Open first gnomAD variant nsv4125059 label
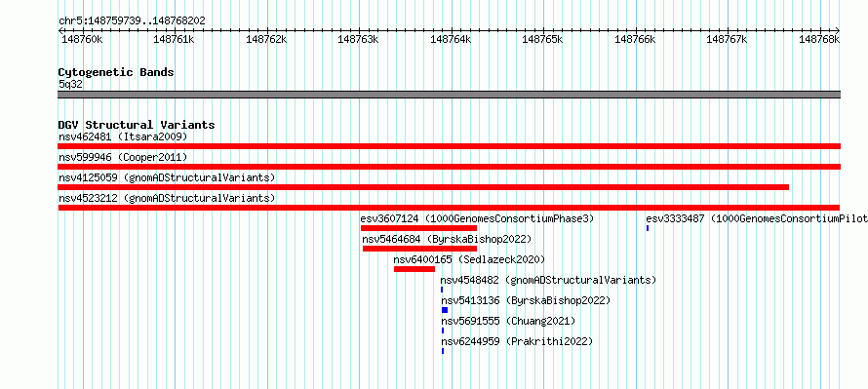The width and height of the screenshot is (868, 389). tap(167, 177)
